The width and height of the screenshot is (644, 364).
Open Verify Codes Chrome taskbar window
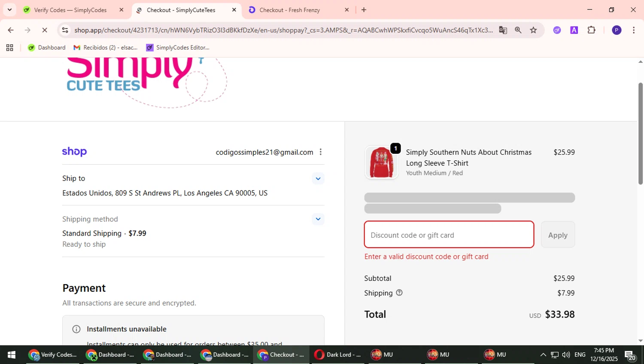tap(53, 355)
